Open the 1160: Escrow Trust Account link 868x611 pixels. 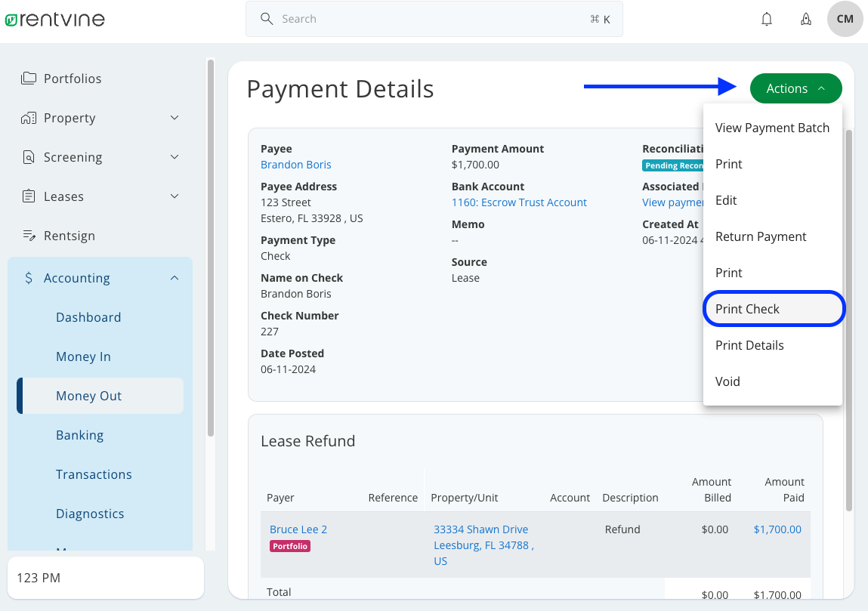[519, 202]
